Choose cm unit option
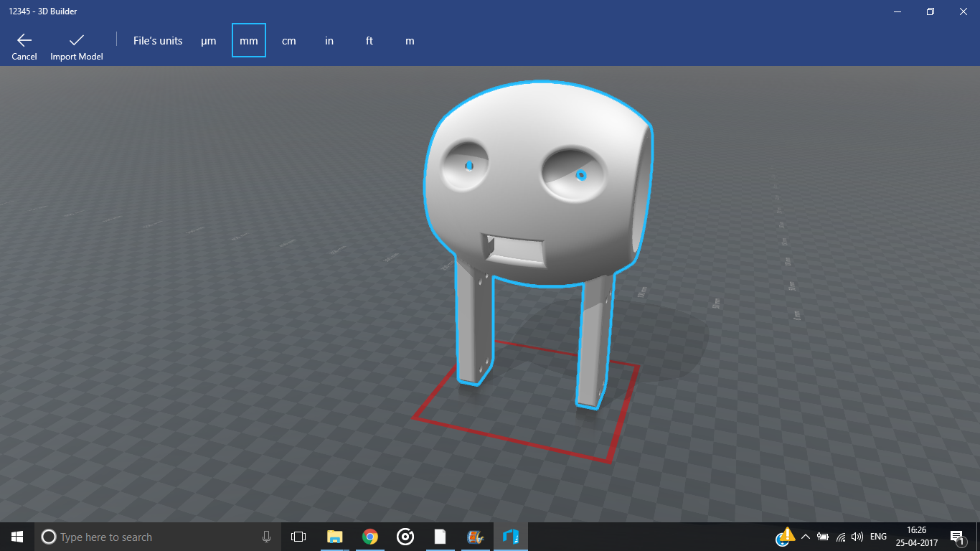The height and width of the screenshot is (551, 980). [289, 41]
